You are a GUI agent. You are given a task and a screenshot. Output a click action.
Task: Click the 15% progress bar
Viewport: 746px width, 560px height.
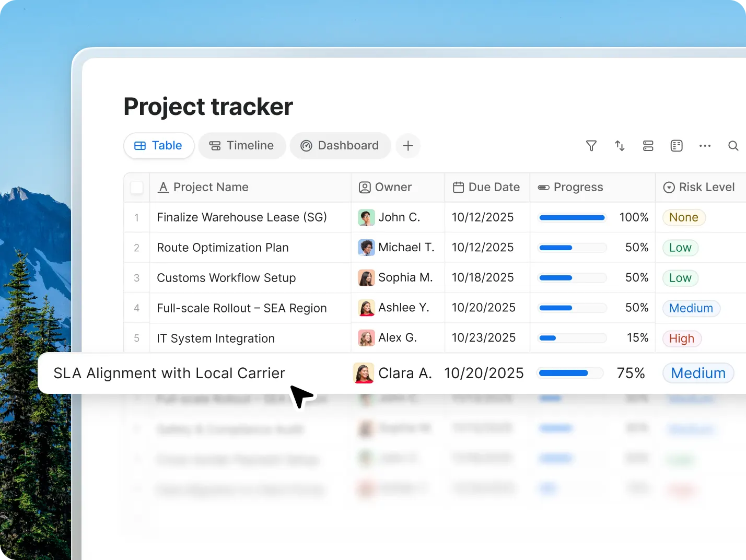573,339
